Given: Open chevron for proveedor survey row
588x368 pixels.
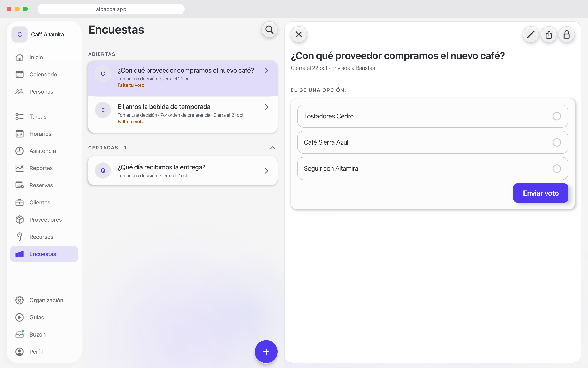Looking at the screenshot, I should 267,71.
